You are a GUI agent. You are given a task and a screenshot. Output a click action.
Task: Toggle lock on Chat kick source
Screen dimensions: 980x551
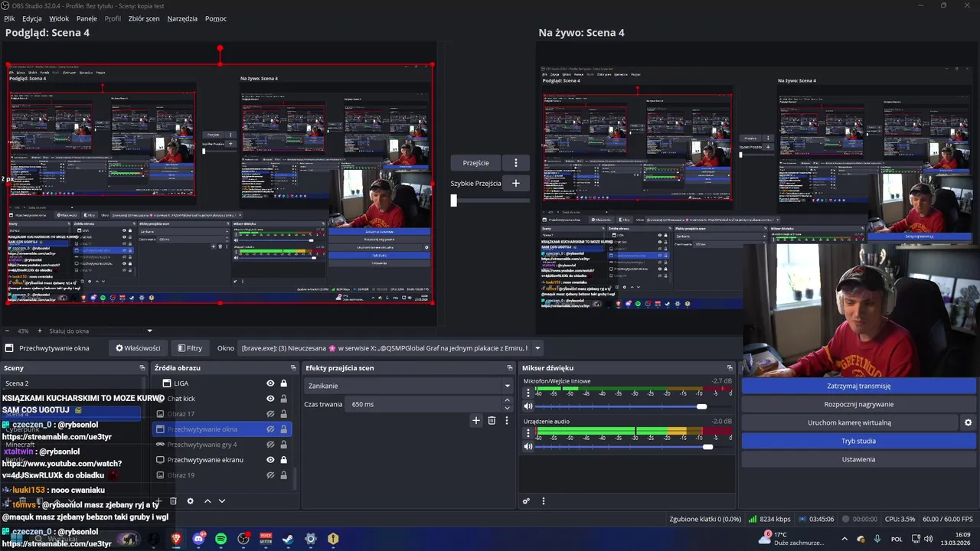click(283, 399)
